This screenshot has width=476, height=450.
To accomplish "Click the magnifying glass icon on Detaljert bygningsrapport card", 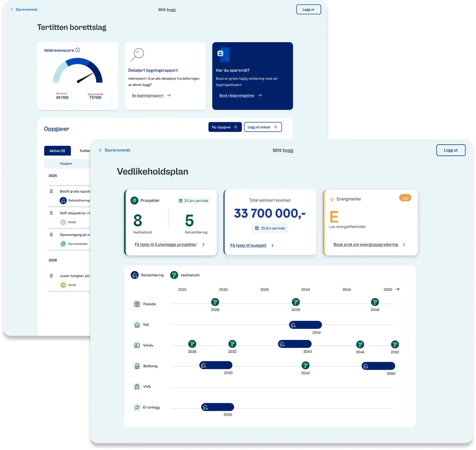I will (x=137, y=54).
